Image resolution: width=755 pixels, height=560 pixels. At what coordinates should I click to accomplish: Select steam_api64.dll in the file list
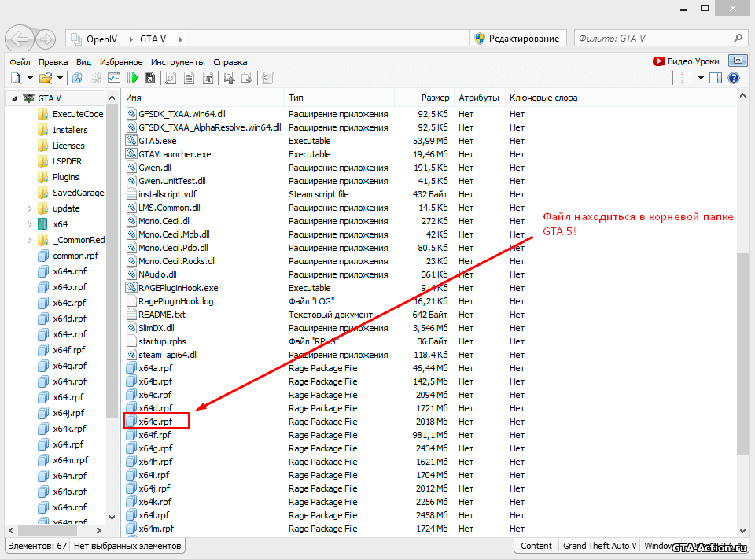point(168,355)
